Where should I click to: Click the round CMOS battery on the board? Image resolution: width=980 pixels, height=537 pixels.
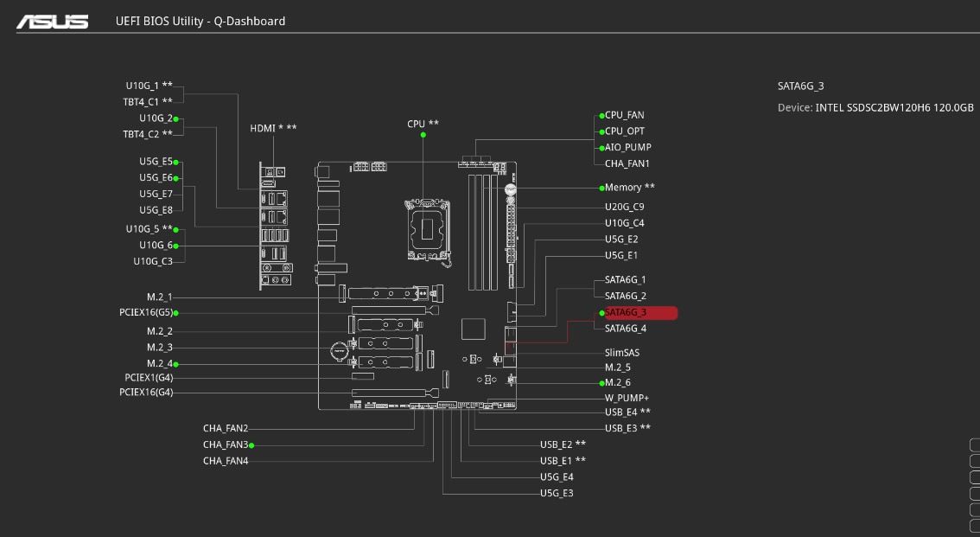[340, 350]
